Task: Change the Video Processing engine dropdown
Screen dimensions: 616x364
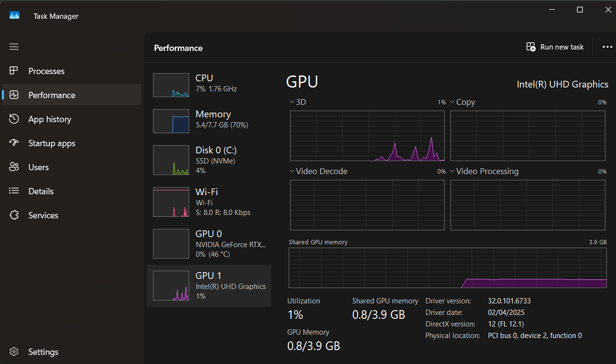Action: pos(452,171)
